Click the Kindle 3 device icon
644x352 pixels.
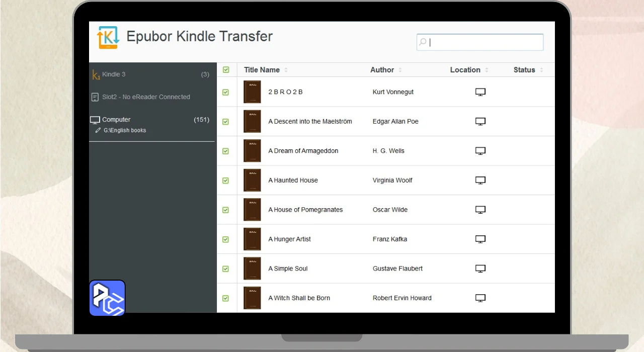96,74
